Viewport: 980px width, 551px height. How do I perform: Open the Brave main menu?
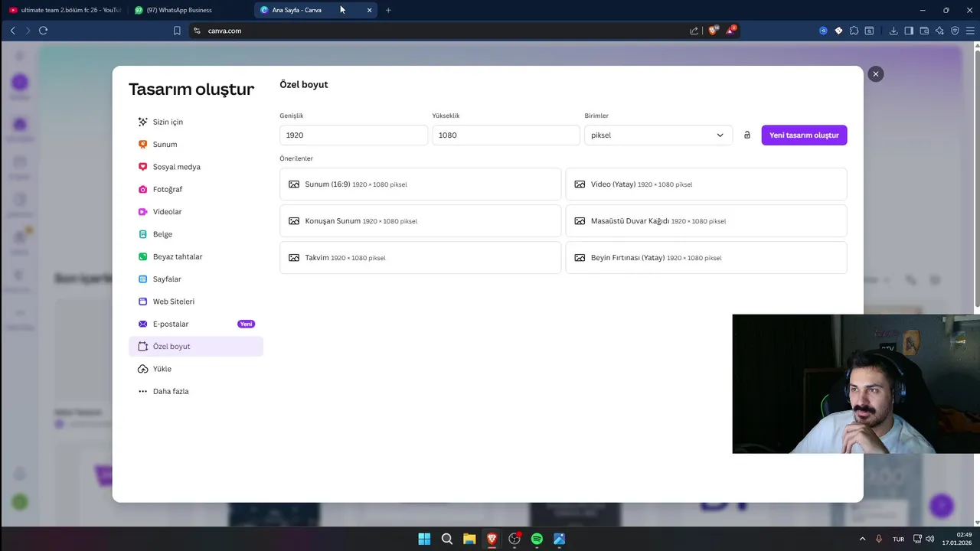tap(970, 31)
